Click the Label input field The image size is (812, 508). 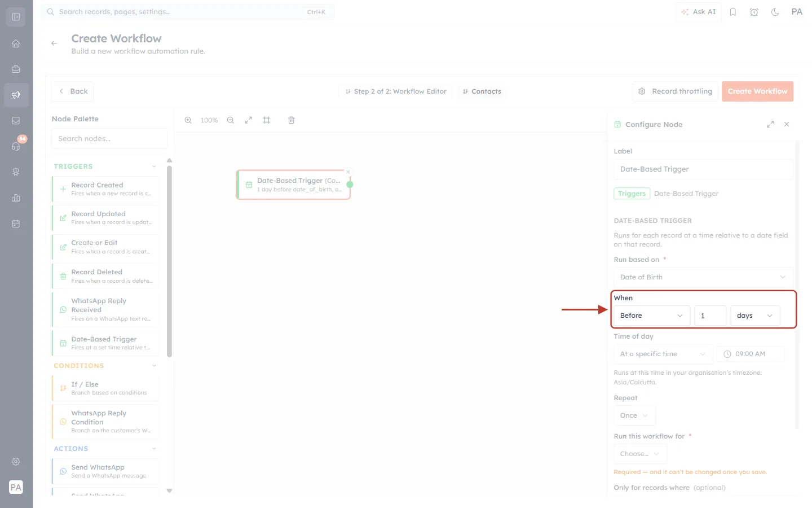tap(703, 169)
